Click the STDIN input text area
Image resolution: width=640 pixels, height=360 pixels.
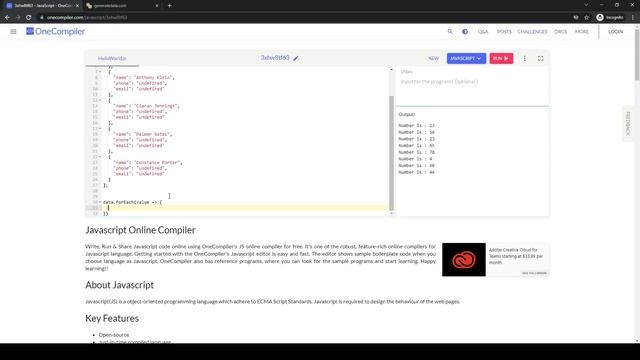472,91
